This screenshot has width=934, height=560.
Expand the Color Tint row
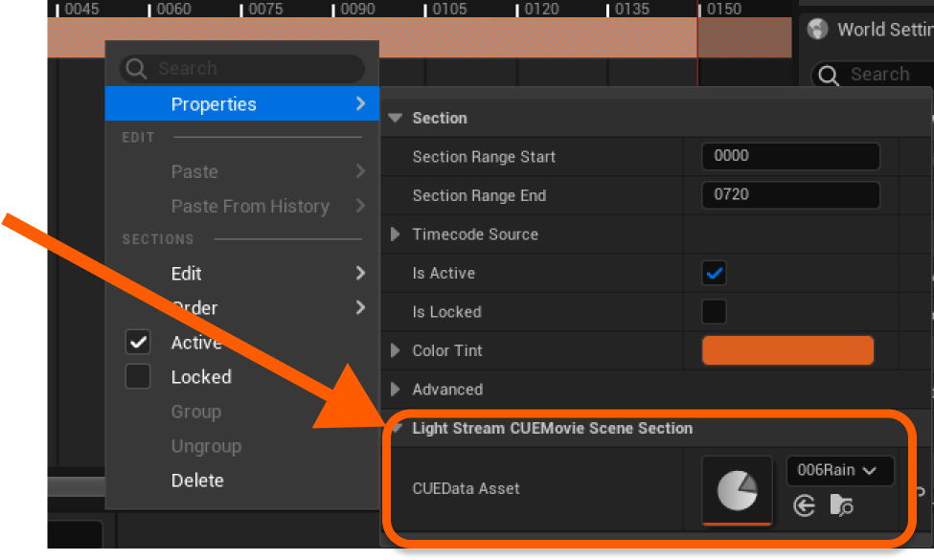tap(395, 350)
